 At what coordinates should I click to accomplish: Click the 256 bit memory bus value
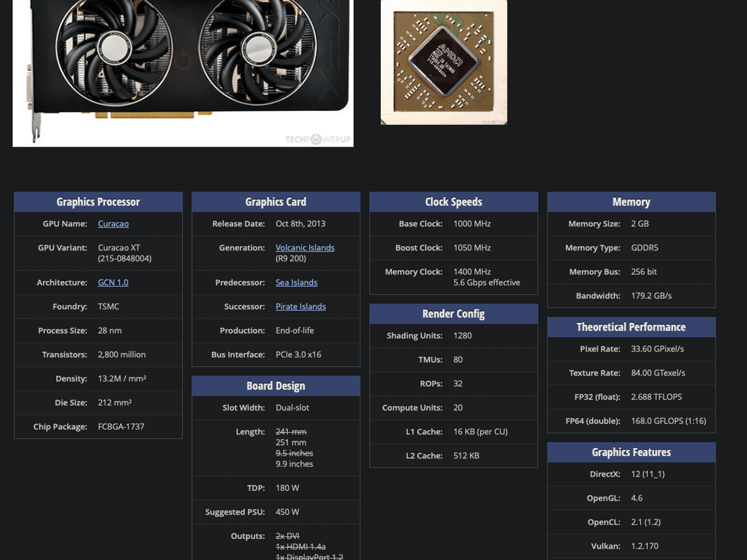(x=644, y=272)
